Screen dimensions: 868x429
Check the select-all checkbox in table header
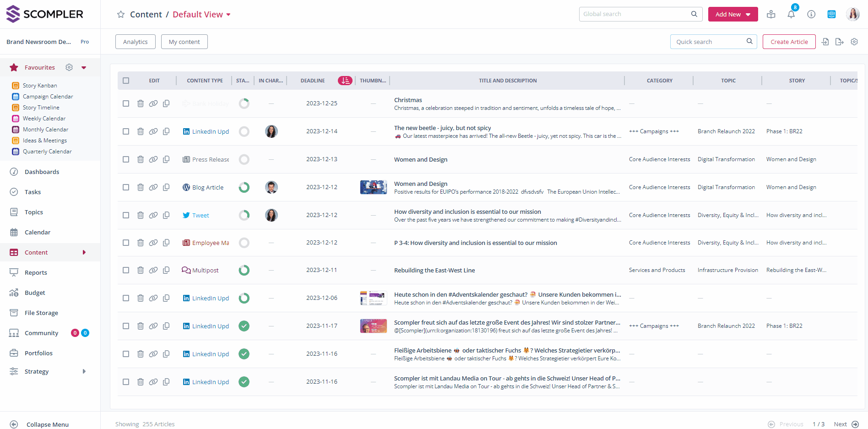[x=126, y=81]
